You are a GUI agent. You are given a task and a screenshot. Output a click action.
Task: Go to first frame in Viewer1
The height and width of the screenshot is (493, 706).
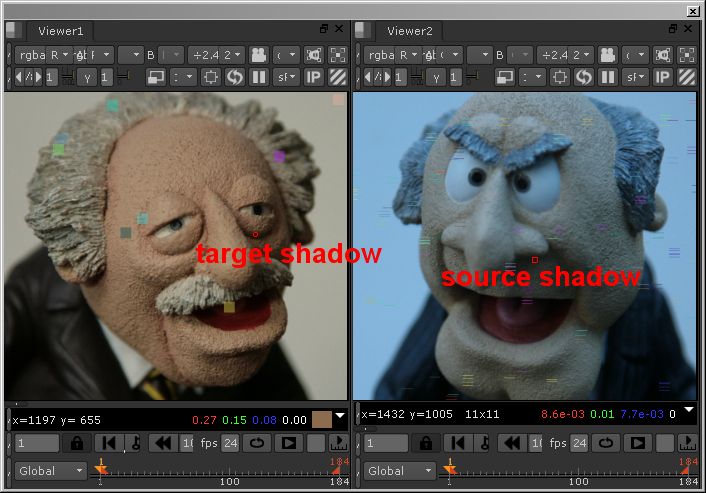pyautogui.click(x=109, y=443)
